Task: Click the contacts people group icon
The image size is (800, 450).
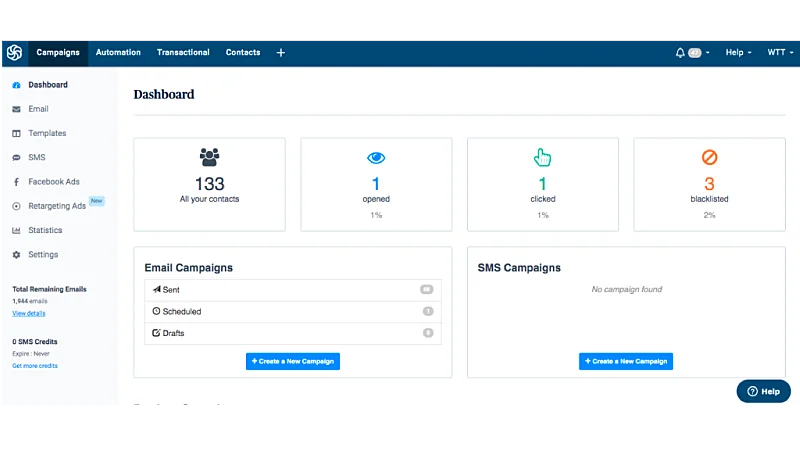Action: 209,157
